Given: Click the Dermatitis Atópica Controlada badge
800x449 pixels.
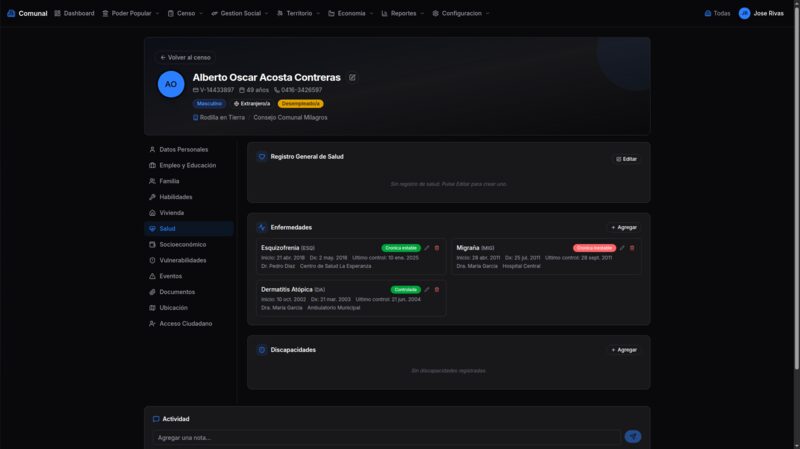Looking at the screenshot, I should click(406, 290).
